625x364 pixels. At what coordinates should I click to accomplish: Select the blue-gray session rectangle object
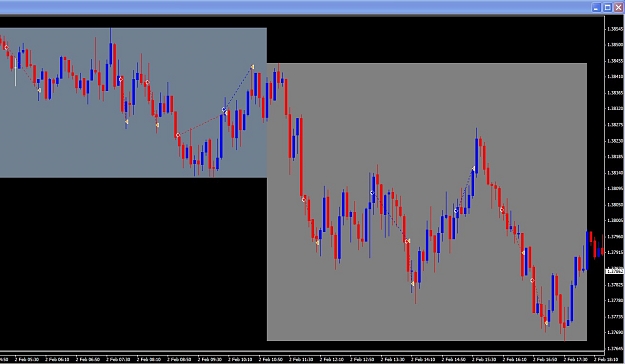coord(133,102)
